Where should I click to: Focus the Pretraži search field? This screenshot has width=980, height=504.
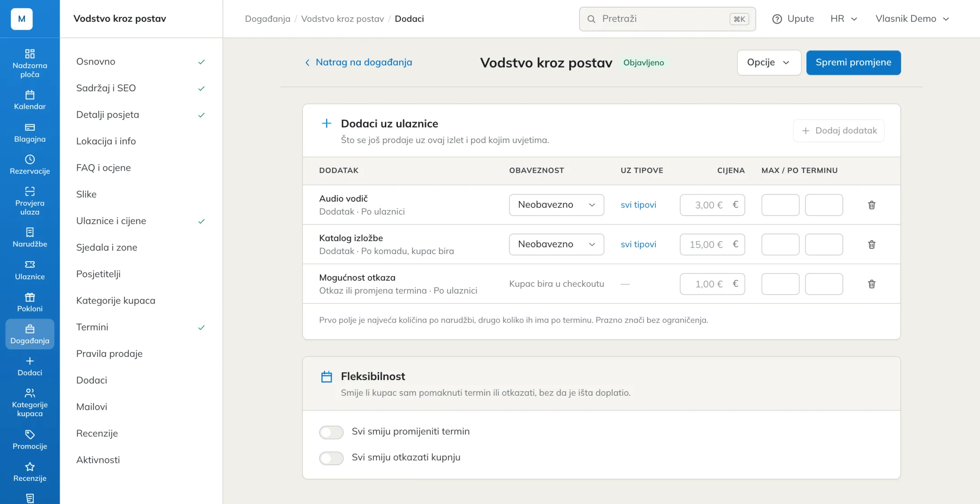667,19
